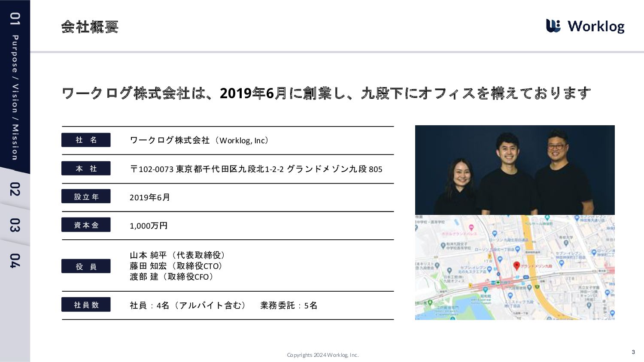Image resolution: width=644 pixels, height=362 pixels.
Task: Select the capital value 1,000万円
Action: coord(149,226)
